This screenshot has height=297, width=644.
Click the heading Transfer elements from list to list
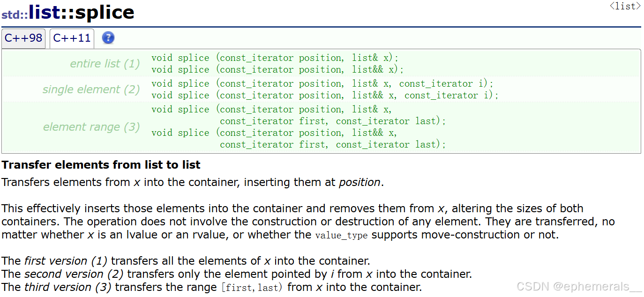(x=101, y=165)
